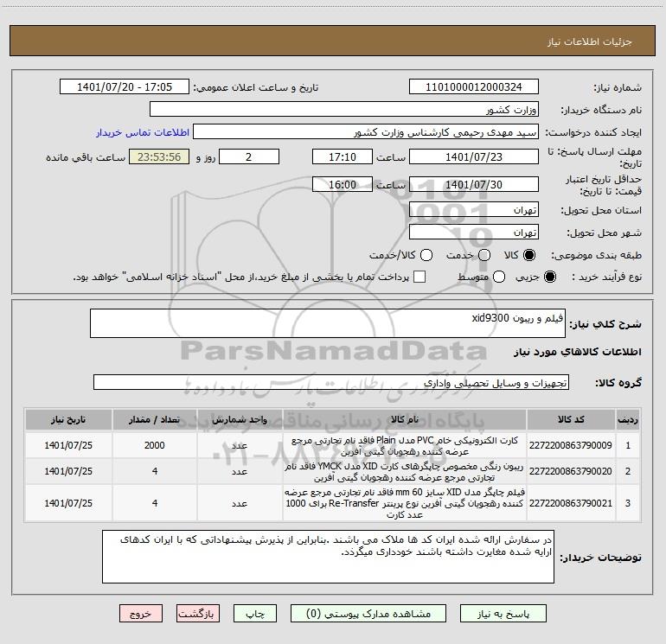This screenshot has height=644, width=666.
Task: Click the تاریخ نیاز column header
Action: [68, 419]
